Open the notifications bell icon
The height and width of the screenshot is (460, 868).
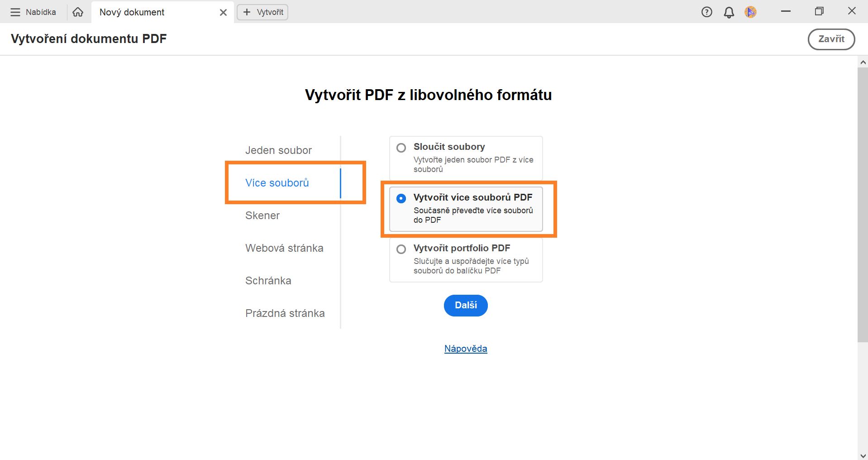[729, 12]
